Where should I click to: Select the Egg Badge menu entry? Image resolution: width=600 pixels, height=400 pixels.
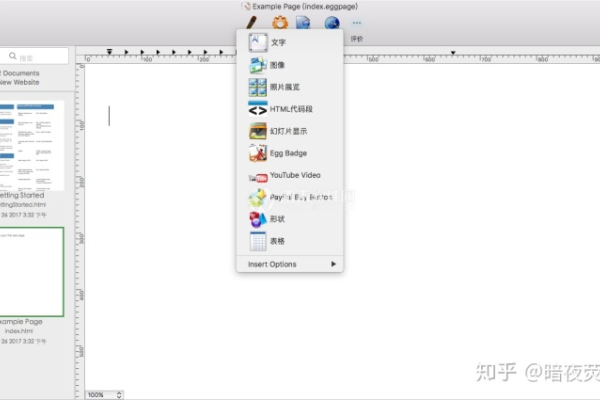point(290,153)
